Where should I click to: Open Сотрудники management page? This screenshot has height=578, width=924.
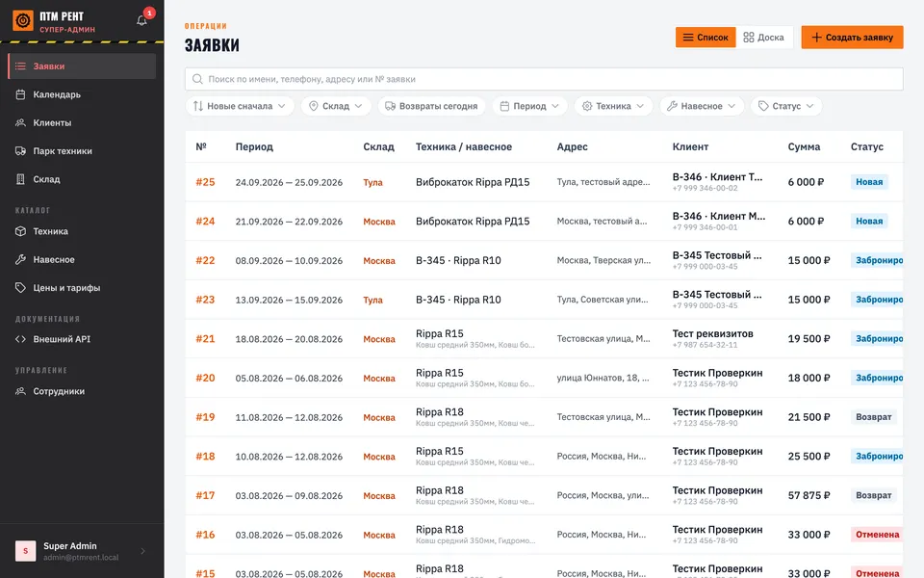pos(82,391)
